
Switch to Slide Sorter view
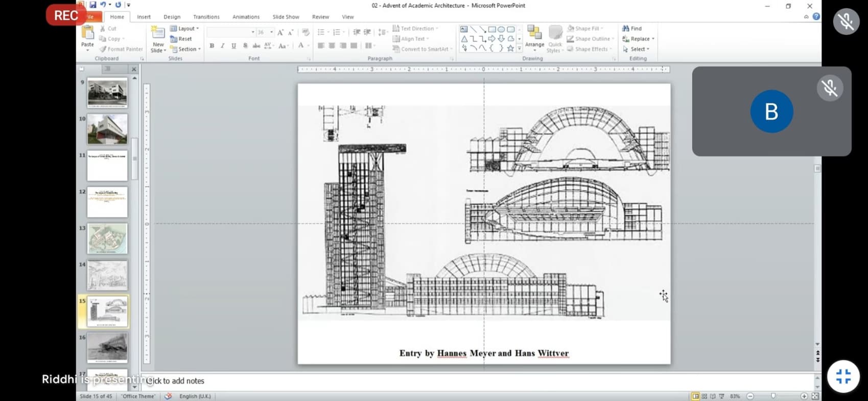pyautogui.click(x=704, y=396)
